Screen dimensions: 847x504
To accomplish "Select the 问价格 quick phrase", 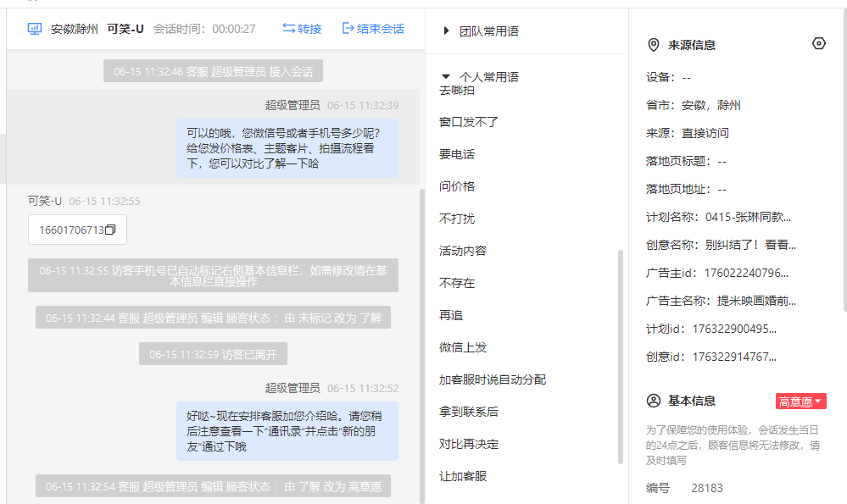I will tap(457, 186).
